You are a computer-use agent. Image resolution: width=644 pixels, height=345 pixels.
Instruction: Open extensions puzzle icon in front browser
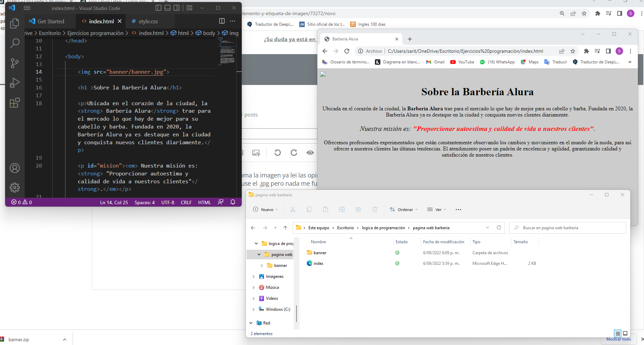click(586, 51)
